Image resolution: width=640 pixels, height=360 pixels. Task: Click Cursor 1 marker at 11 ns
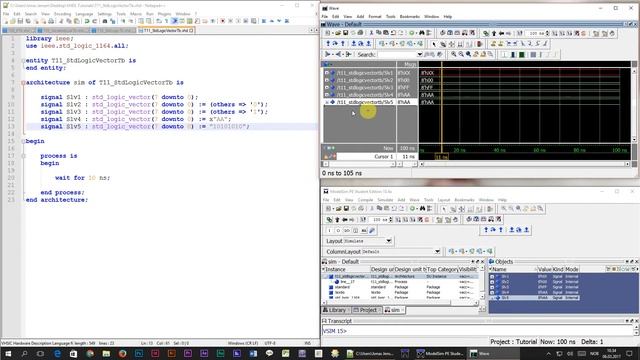pos(442,157)
